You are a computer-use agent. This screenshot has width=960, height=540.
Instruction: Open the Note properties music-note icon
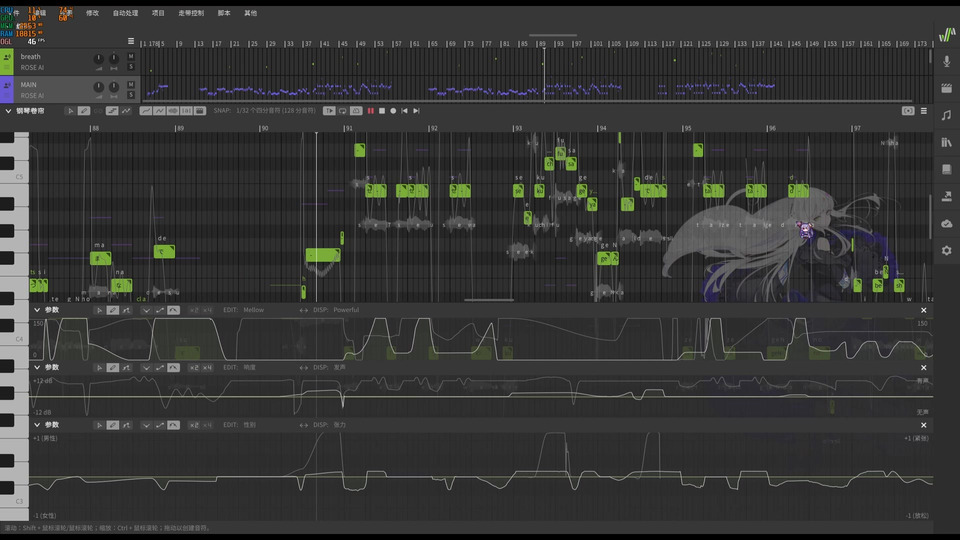pos(947,115)
